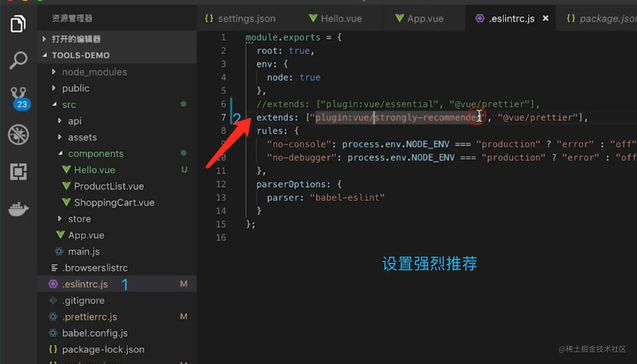Screen dimensions: 637x364
Task: Collapse the TOOLS-DEMO project root
Action: point(117,56)
